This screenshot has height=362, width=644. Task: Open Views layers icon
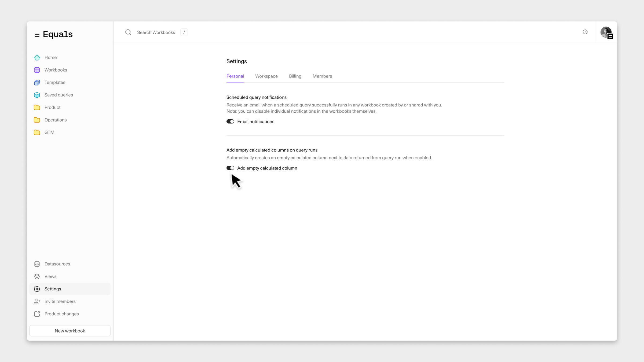(37, 276)
